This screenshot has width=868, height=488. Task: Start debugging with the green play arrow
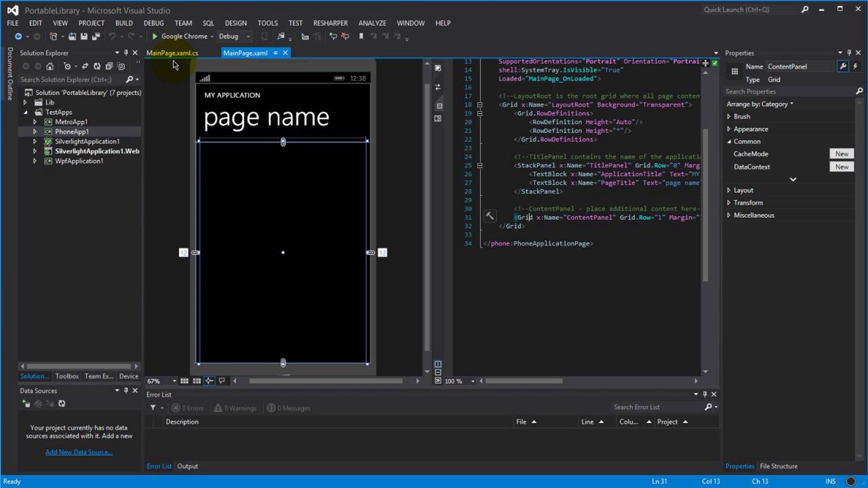pyautogui.click(x=155, y=36)
